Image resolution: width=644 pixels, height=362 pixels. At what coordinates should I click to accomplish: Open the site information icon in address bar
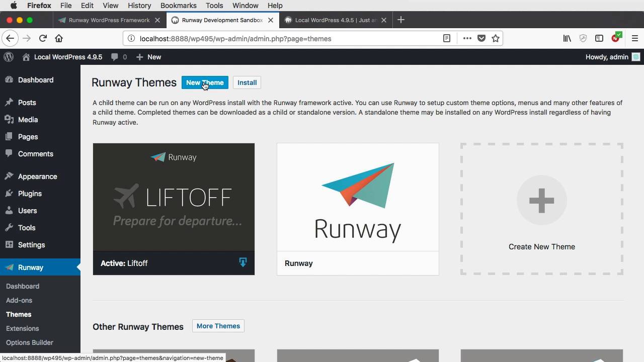click(131, 38)
